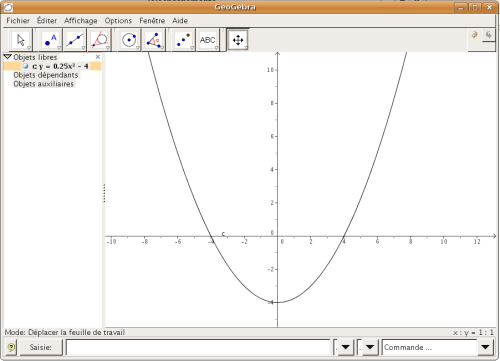The height and width of the screenshot is (361, 500).
Task: Select equation c: y = 0.25x² - 4
Action: pos(60,66)
